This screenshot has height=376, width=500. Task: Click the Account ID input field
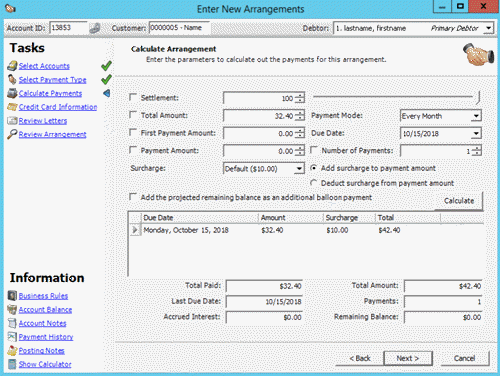pyautogui.click(x=68, y=28)
